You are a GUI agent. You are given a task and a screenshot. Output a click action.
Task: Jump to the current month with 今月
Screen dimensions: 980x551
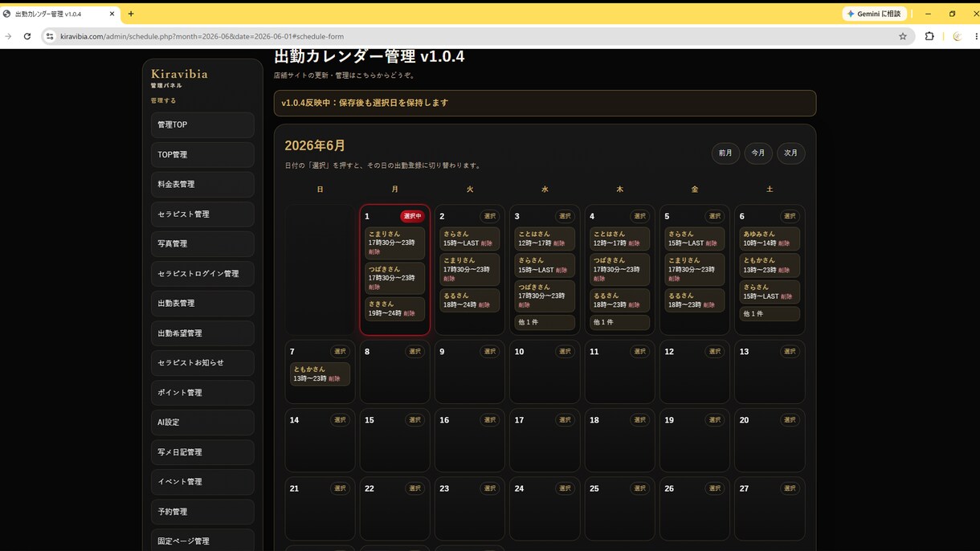(x=758, y=153)
